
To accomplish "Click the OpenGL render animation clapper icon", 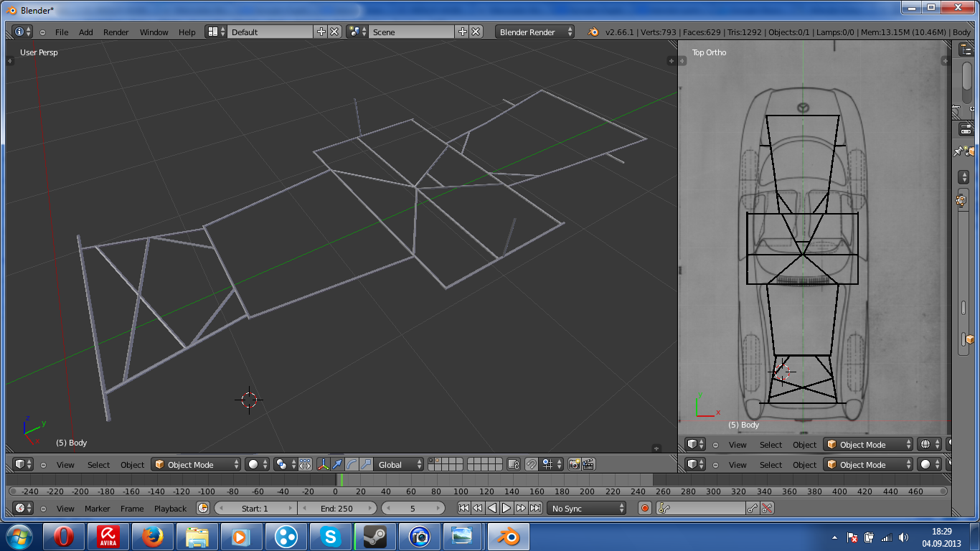I will 588,464.
